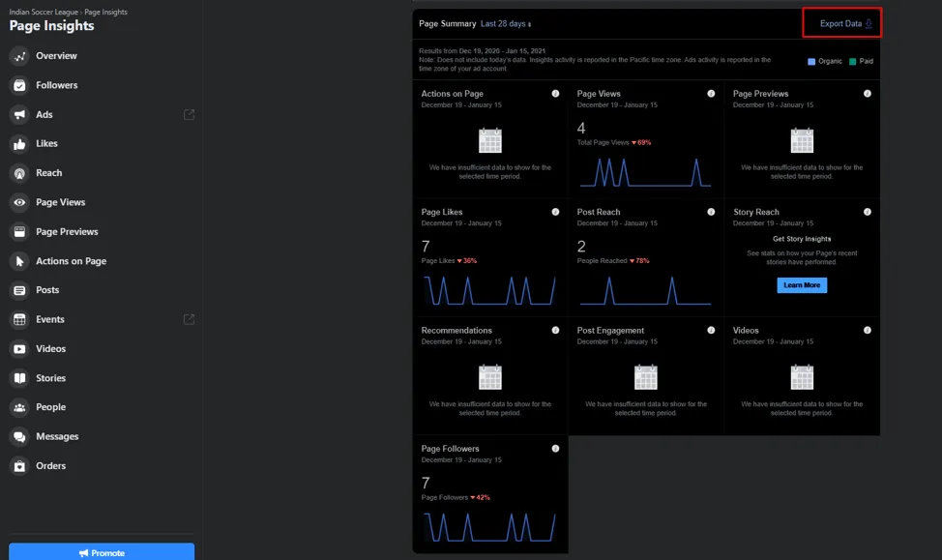This screenshot has width=942, height=560.
Task: Open the external link icon beside Events
Action: (190, 319)
